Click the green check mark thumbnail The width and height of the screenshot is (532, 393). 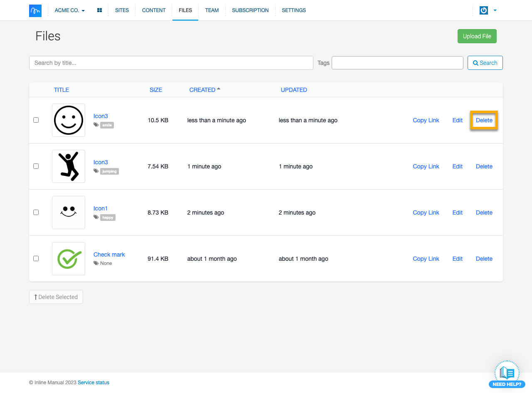click(x=69, y=259)
